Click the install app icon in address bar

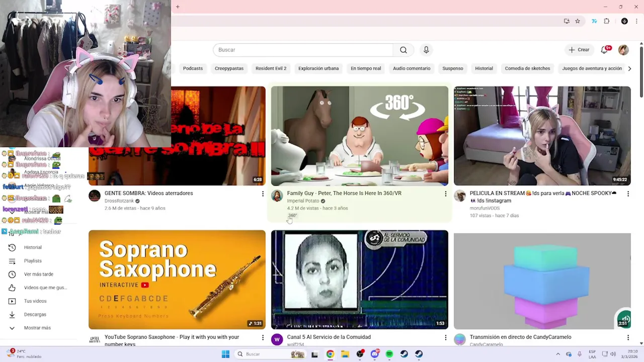567,21
